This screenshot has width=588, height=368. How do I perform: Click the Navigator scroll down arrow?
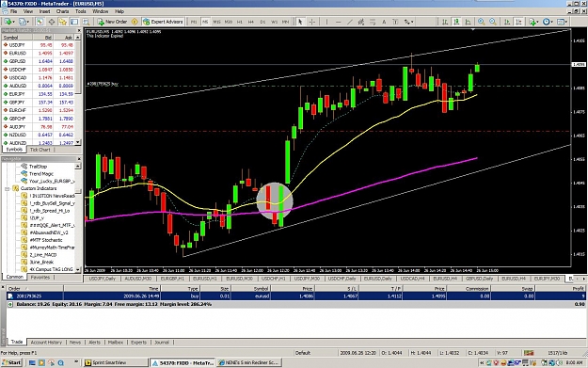(78, 269)
